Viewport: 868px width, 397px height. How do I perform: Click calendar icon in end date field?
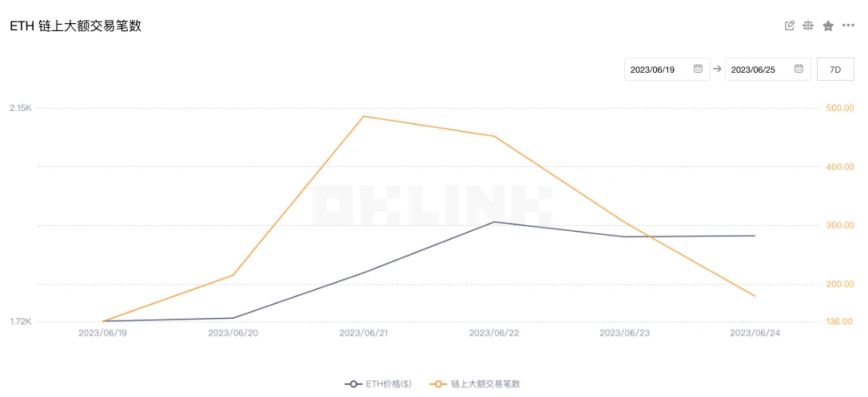tap(798, 69)
